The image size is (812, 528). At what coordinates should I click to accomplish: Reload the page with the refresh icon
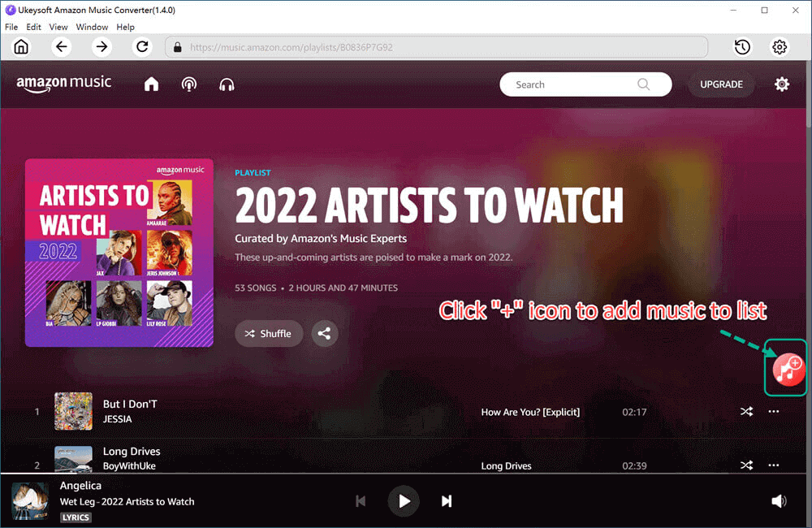(142, 46)
